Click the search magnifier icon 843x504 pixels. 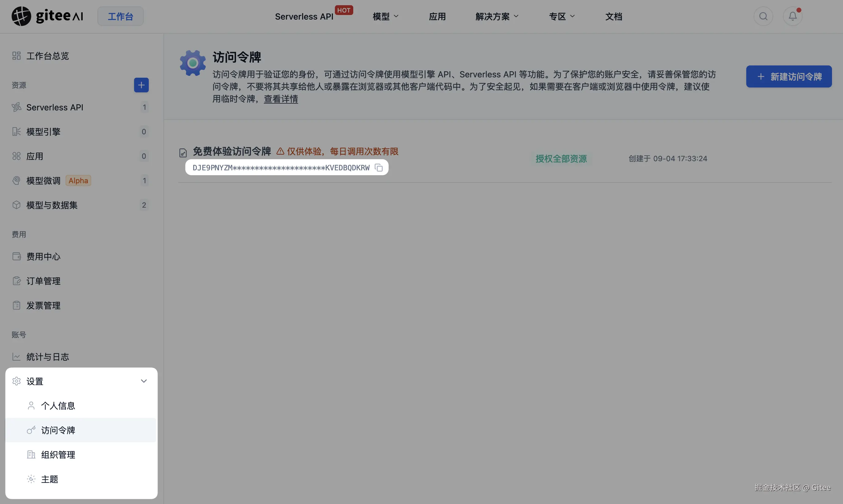[x=763, y=16]
